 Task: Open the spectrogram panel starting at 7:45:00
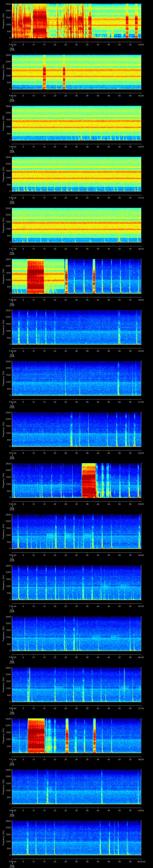tap(76, 123)
